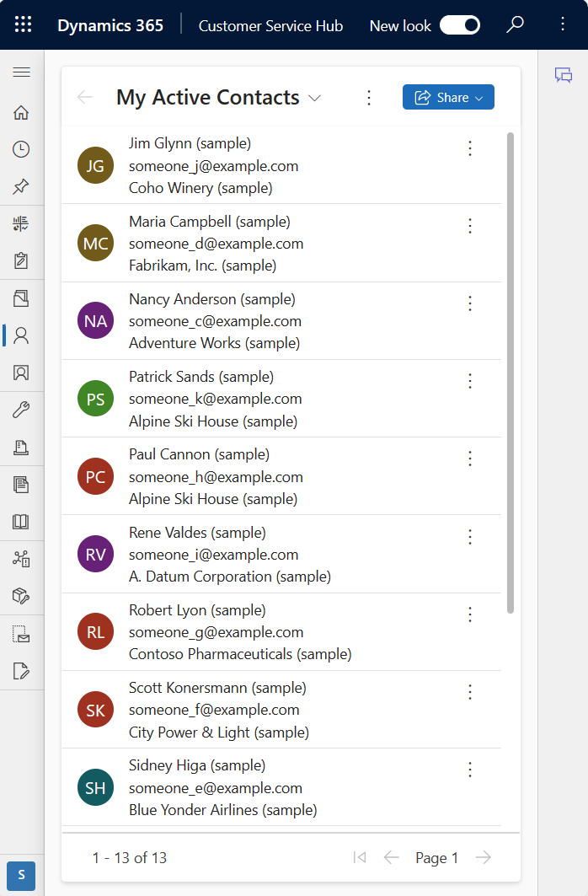
Task: Open more options for Nancy Anderson
Action: click(x=470, y=303)
